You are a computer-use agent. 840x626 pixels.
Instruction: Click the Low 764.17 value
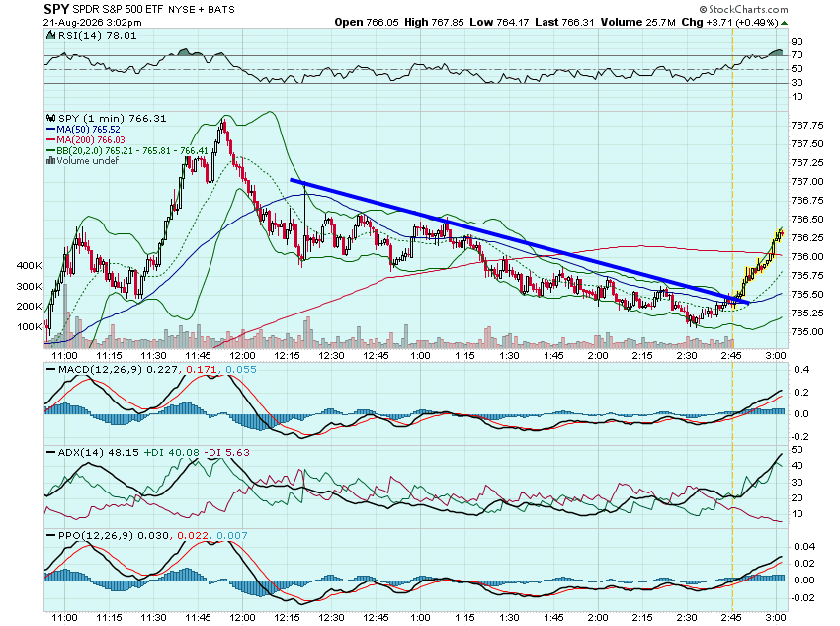[x=499, y=23]
